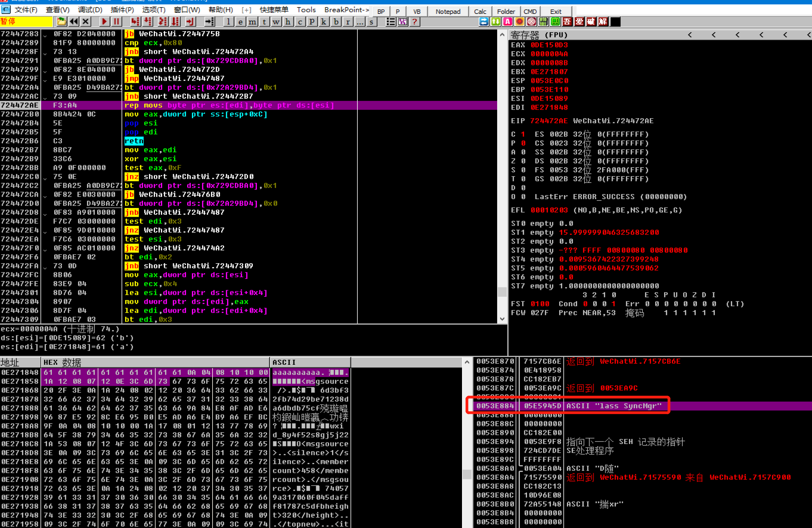Open the 查看(V) menu
This screenshot has height=528, width=812.
click(57, 10)
